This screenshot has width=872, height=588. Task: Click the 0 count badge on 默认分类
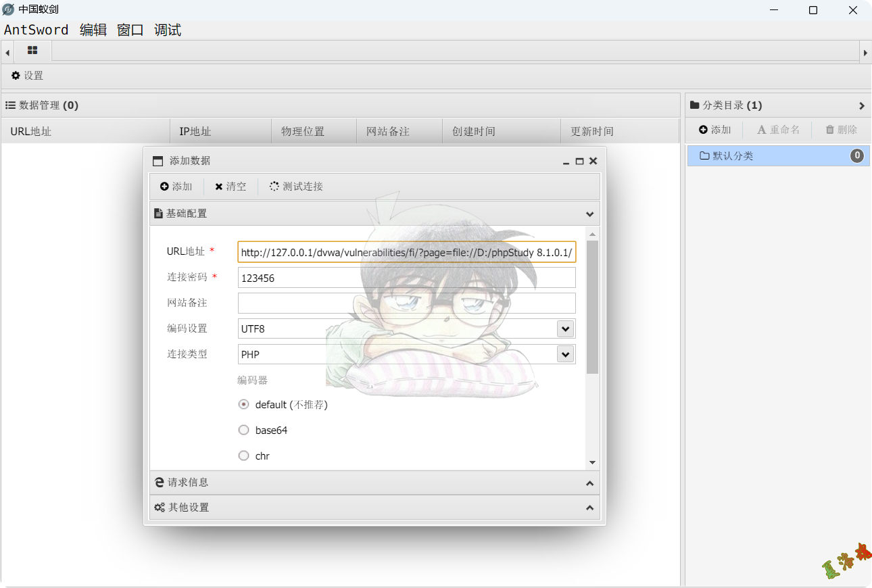click(857, 156)
